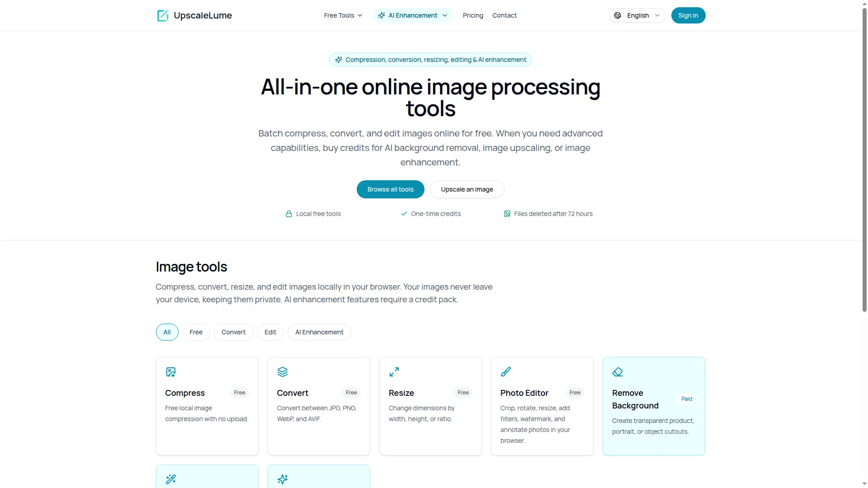
Task: Click 'Convert between JPG, PNG' description
Action: point(316,413)
